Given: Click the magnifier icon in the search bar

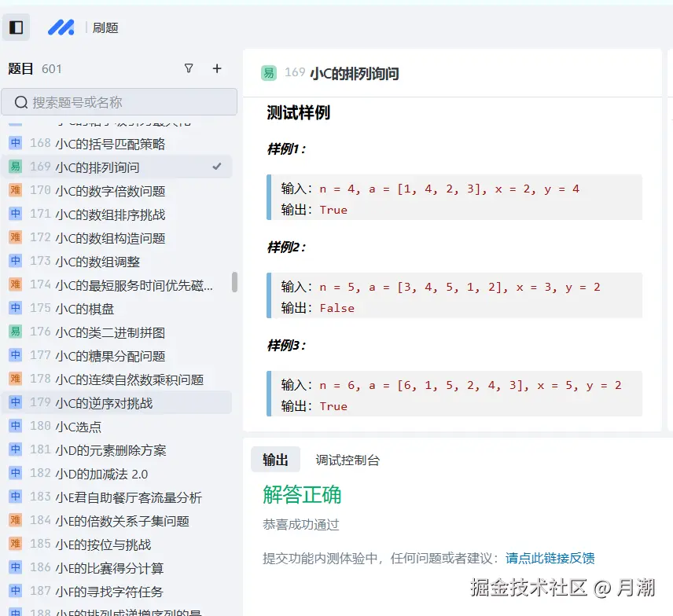Looking at the screenshot, I should pos(20,101).
